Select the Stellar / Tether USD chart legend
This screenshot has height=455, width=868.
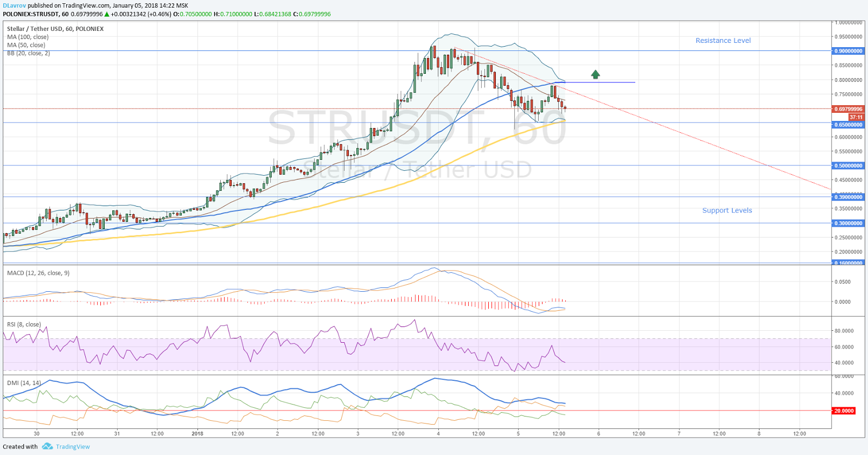coord(55,29)
